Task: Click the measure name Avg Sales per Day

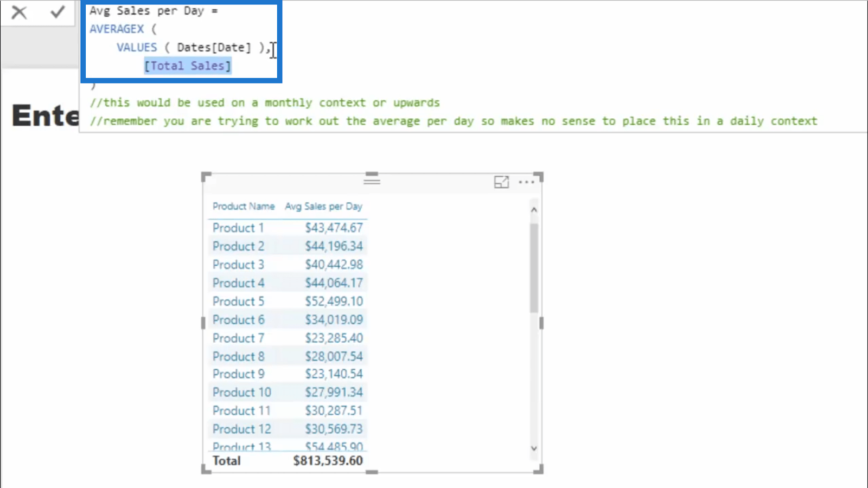Action: point(146,11)
